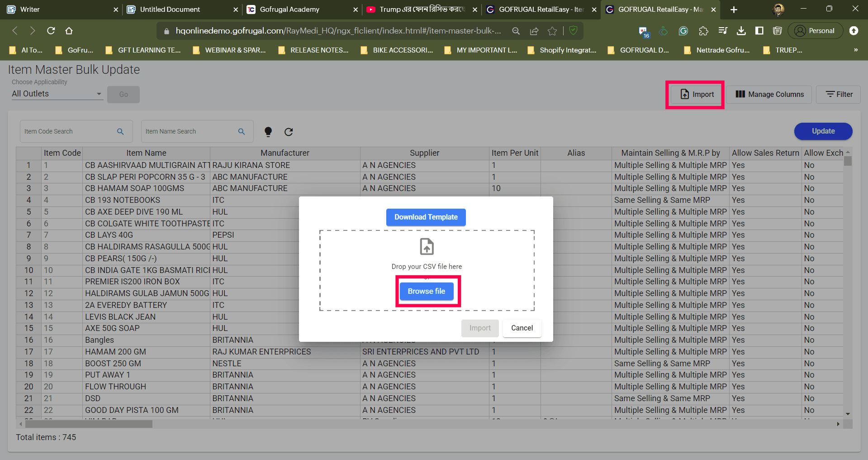Open the All Outlets applicability dropdown
Screen dimensions: 868x460
(57, 94)
